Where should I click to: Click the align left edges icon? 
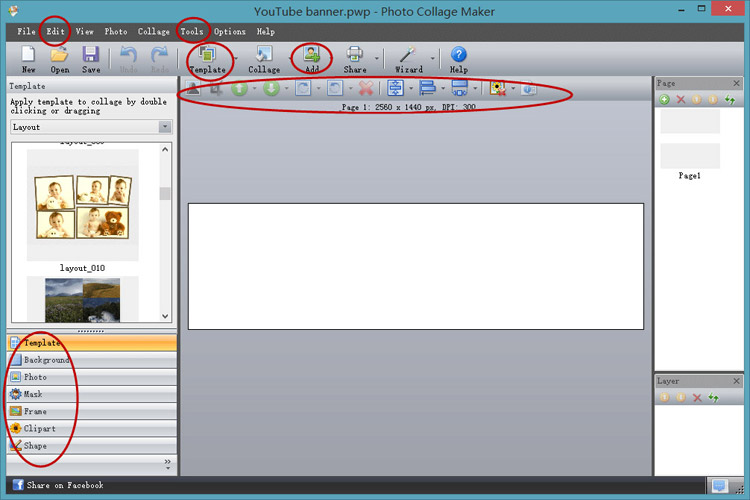click(x=427, y=88)
